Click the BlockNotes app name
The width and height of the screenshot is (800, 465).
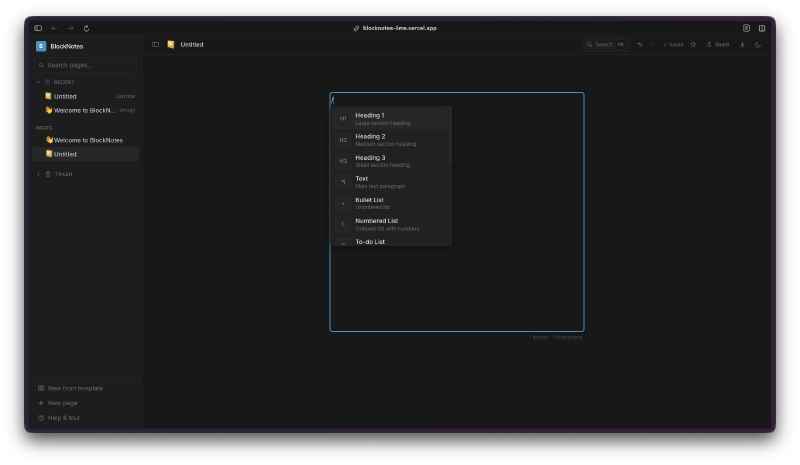(x=67, y=46)
